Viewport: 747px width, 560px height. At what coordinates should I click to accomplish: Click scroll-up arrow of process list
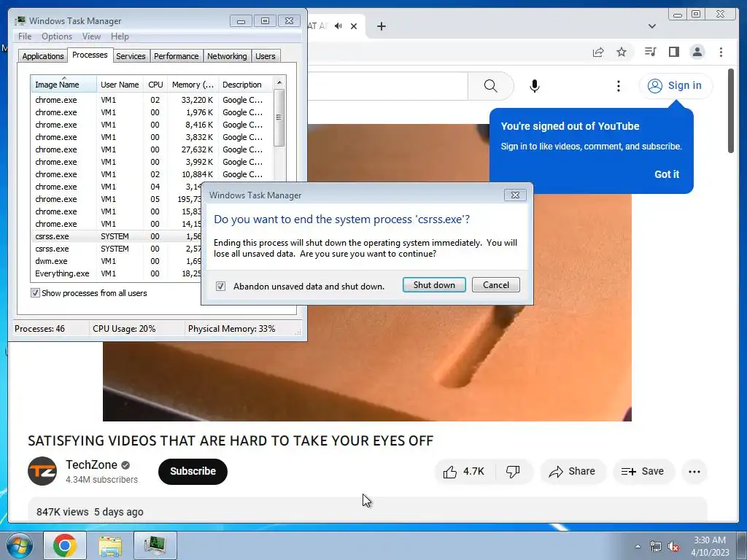(x=279, y=82)
